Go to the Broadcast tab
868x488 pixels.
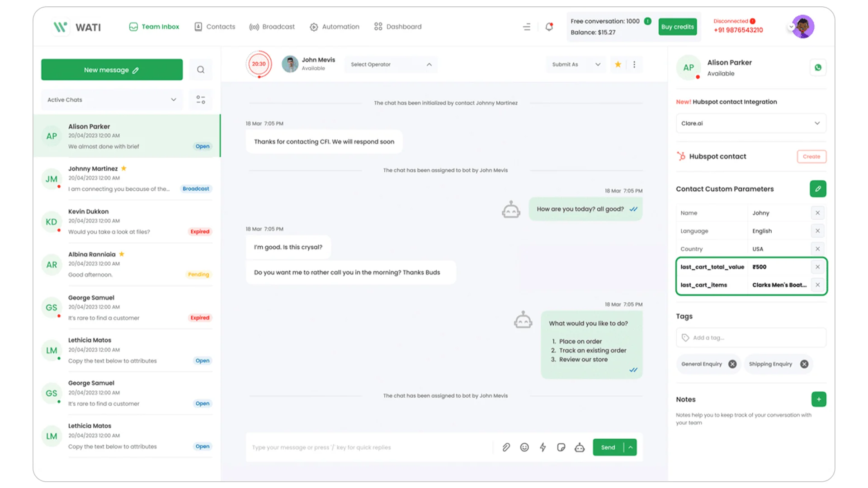272,27
